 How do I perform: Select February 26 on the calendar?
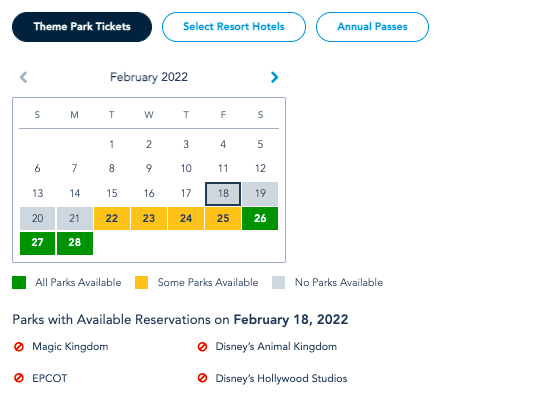point(260,218)
